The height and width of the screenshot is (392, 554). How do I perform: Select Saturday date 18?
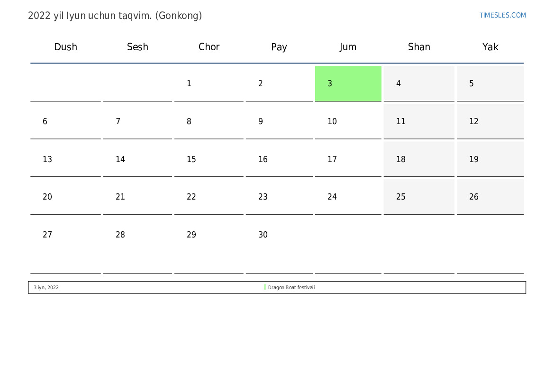(419, 159)
